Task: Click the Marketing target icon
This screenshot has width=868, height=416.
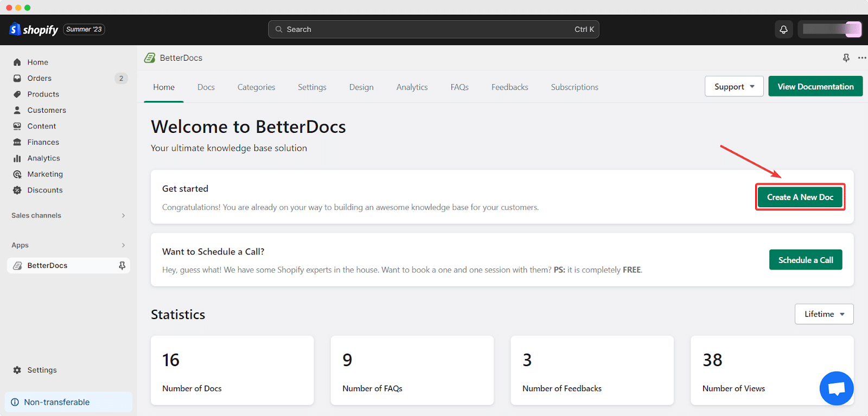Action: click(x=17, y=174)
